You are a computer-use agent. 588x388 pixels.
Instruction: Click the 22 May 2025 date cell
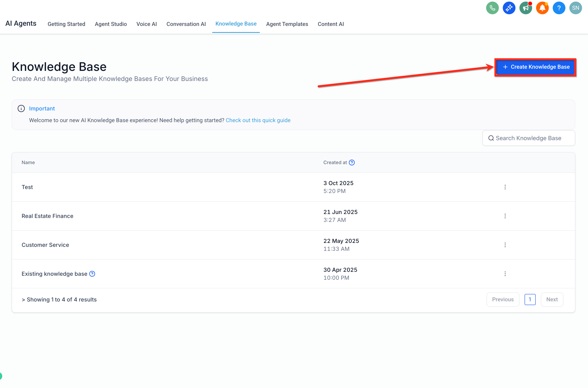point(341,245)
